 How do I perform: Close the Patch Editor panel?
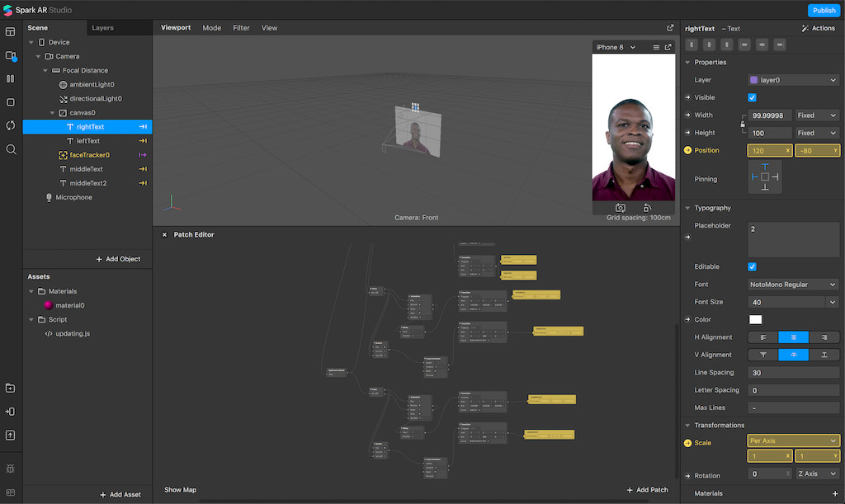coord(164,235)
